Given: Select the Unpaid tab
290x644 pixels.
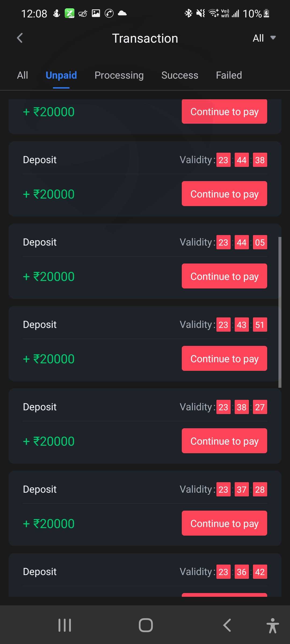Looking at the screenshot, I should 61,75.
